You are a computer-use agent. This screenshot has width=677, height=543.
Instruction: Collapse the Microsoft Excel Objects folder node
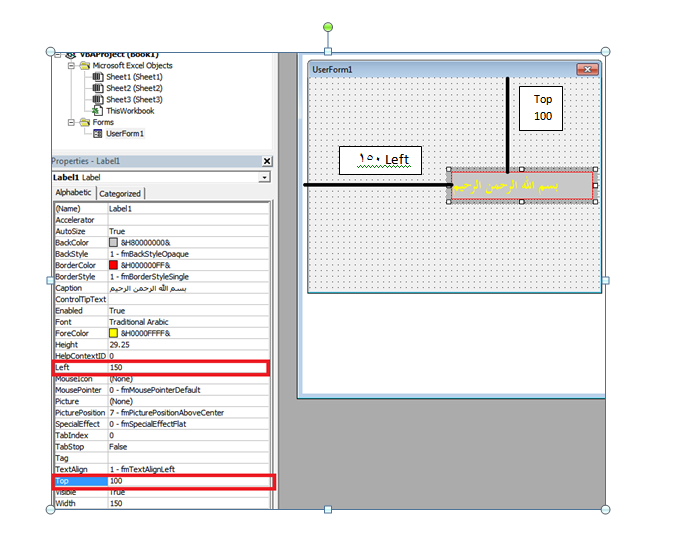pyautogui.click(x=71, y=66)
